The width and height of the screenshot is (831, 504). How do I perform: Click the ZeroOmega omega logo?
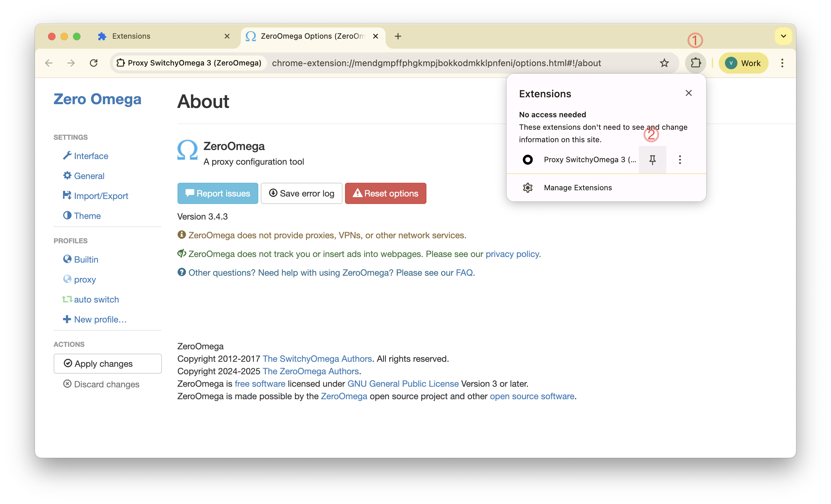[x=187, y=150]
